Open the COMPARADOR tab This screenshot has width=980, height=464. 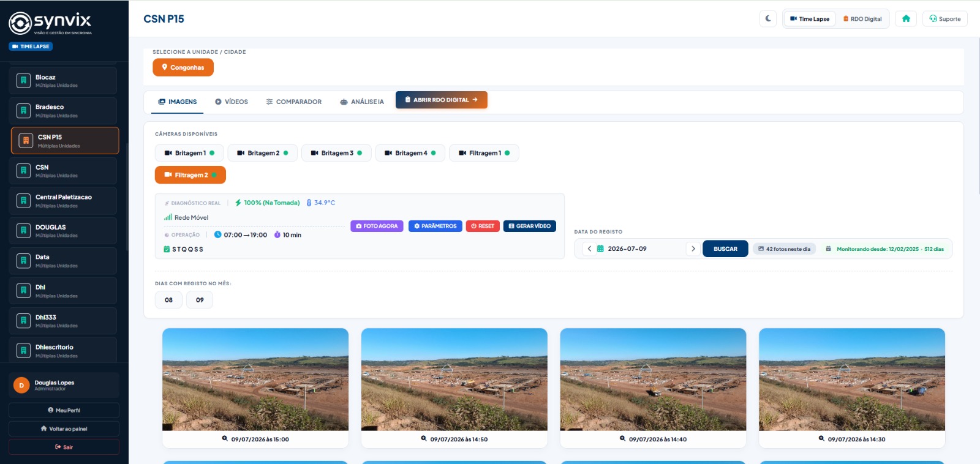tap(294, 102)
